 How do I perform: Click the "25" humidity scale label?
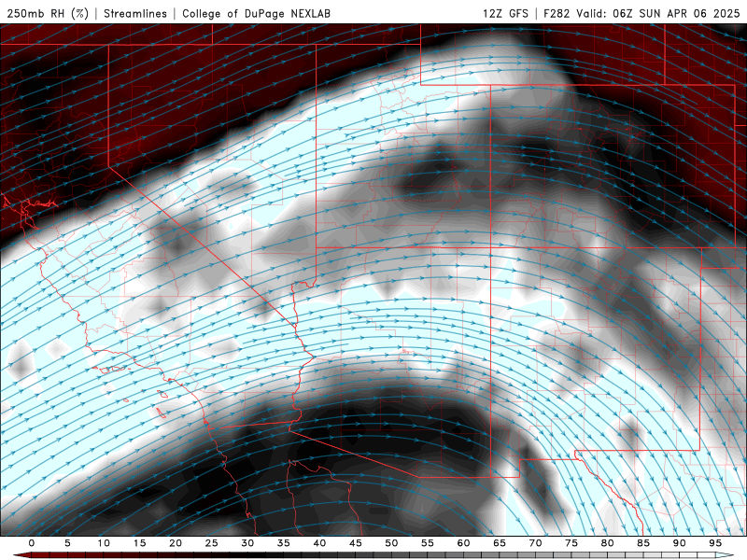[x=212, y=543]
